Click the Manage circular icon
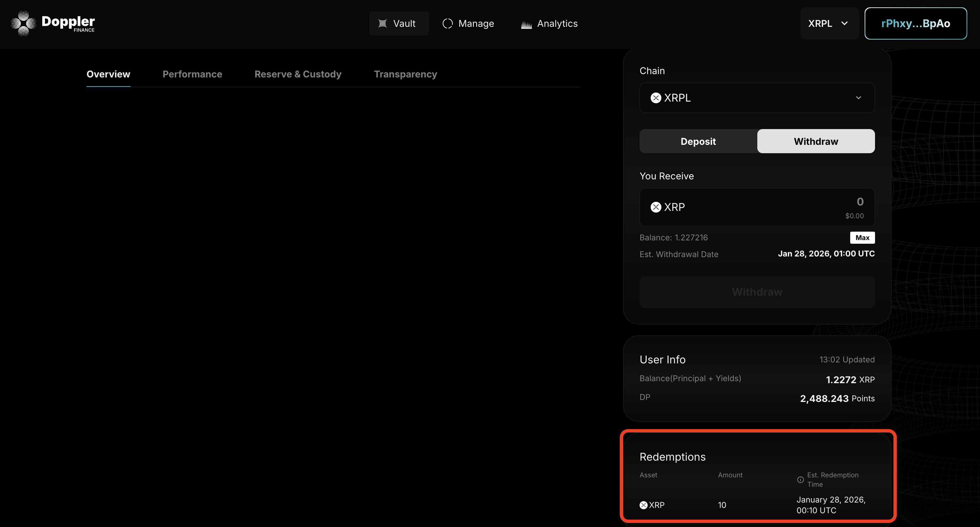The image size is (980, 527). tap(447, 23)
